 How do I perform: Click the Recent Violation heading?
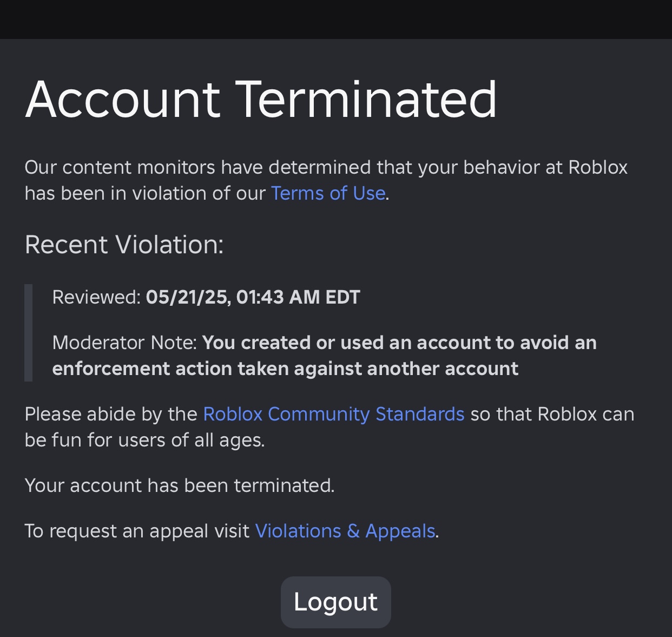tap(124, 245)
